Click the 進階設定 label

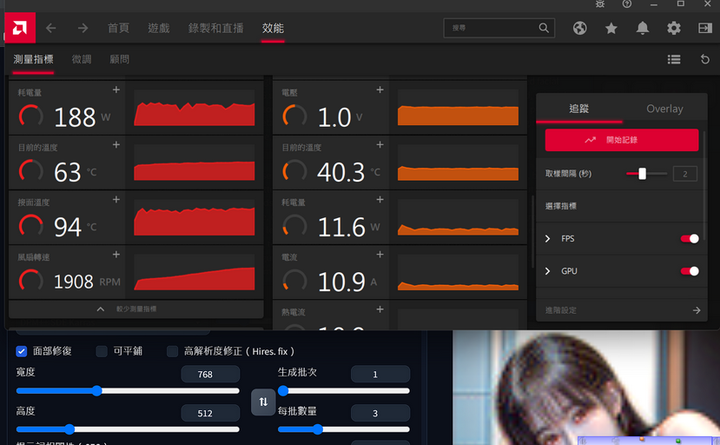pos(561,310)
